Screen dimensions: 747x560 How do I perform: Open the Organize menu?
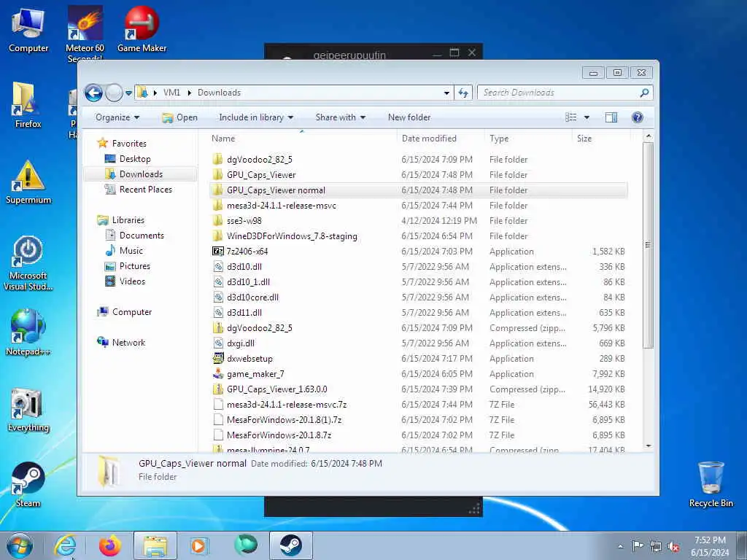(117, 117)
